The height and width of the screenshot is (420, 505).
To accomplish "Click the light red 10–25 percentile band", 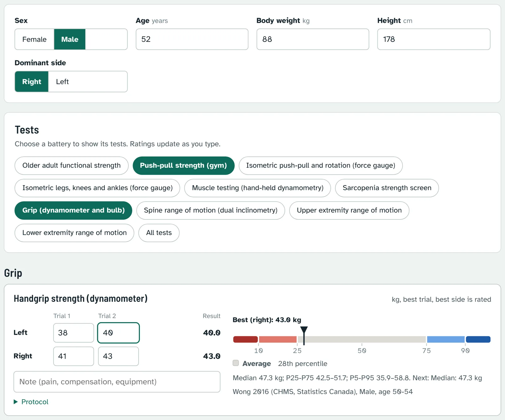I will (278, 339).
